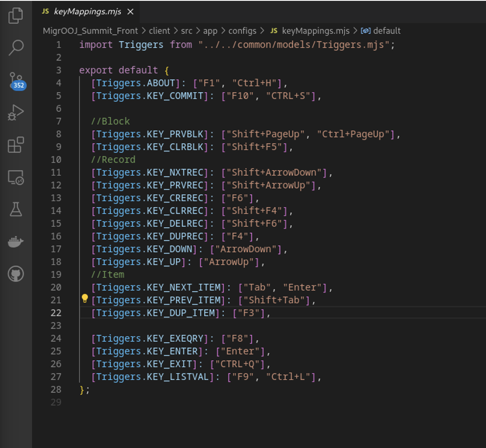
Task: Click Triggers.KEY_DOWN on line 17
Action: (144, 249)
